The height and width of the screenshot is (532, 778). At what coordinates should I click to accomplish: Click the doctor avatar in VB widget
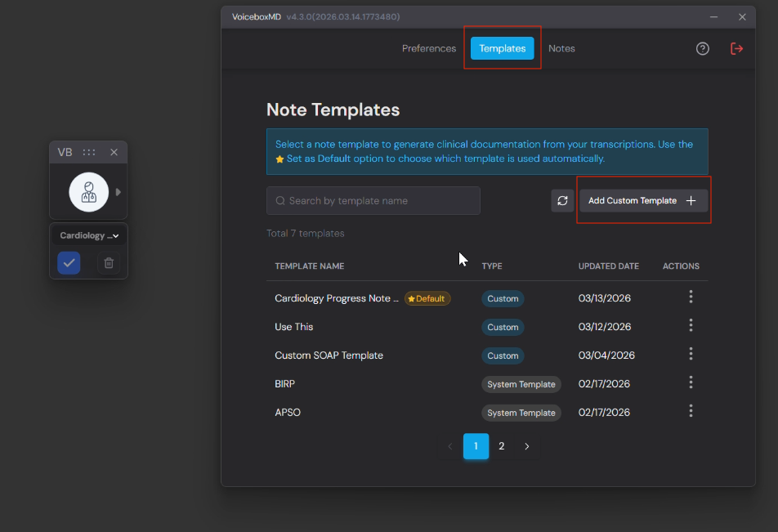pyautogui.click(x=88, y=192)
